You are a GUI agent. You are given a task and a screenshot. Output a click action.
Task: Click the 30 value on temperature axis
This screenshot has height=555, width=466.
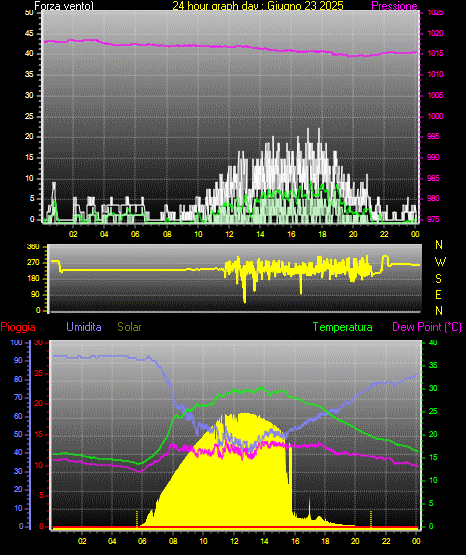coord(433,388)
